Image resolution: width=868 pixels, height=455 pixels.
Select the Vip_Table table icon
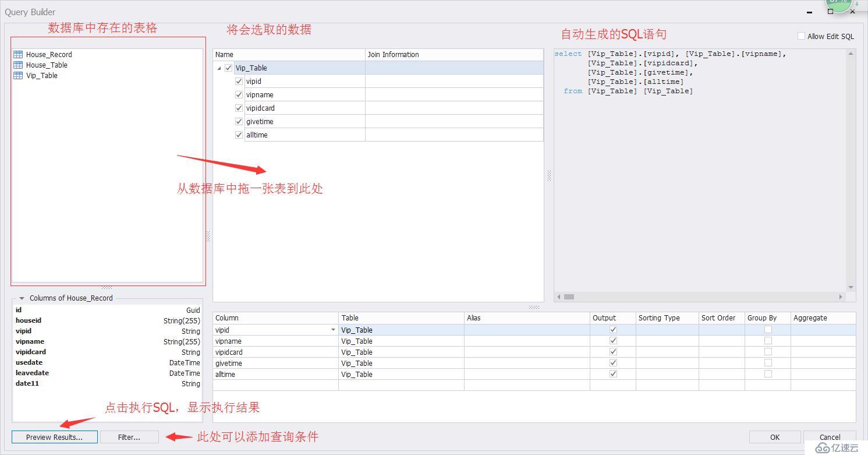18,75
